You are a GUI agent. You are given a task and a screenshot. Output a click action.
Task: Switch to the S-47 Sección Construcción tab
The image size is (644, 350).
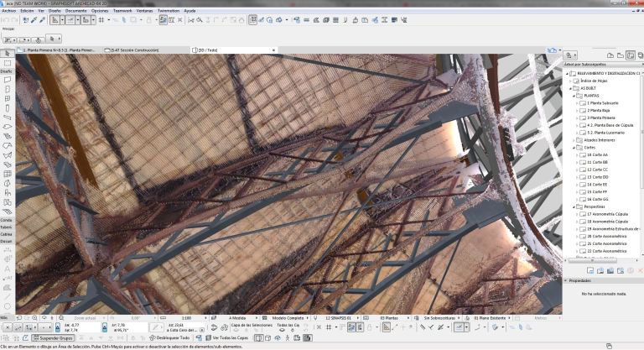[x=135, y=50]
